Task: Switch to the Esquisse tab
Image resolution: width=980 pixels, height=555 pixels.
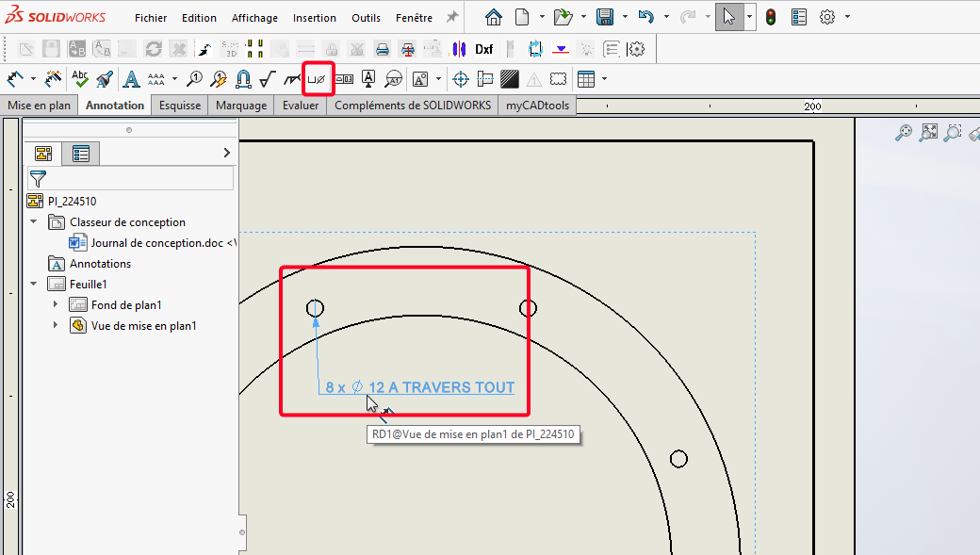Action: point(180,105)
